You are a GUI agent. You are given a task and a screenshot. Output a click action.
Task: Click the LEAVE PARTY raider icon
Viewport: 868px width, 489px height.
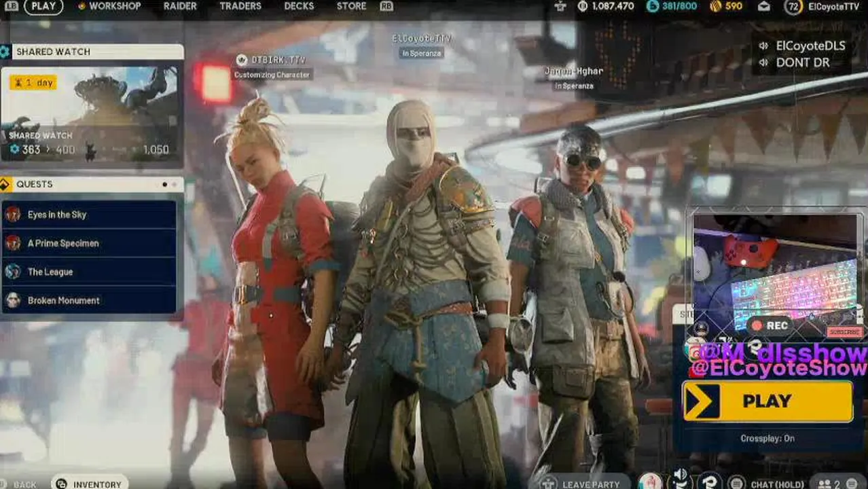click(x=549, y=483)
